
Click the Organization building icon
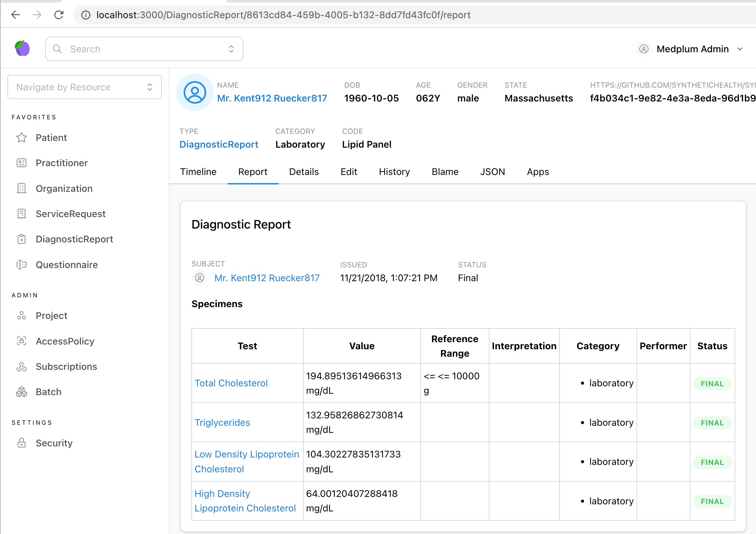[22, 188]
